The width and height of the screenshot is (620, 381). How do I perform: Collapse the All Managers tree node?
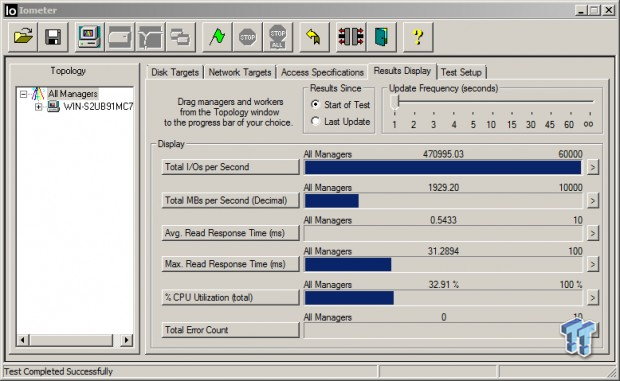[x=23, y=94]
